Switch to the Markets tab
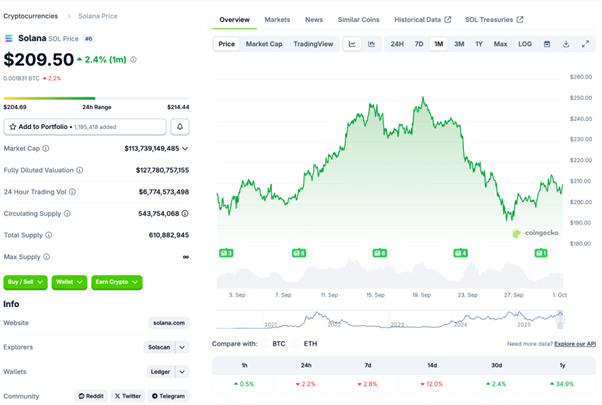The width and height of the screenshot is (602, 405). [277, 19]
